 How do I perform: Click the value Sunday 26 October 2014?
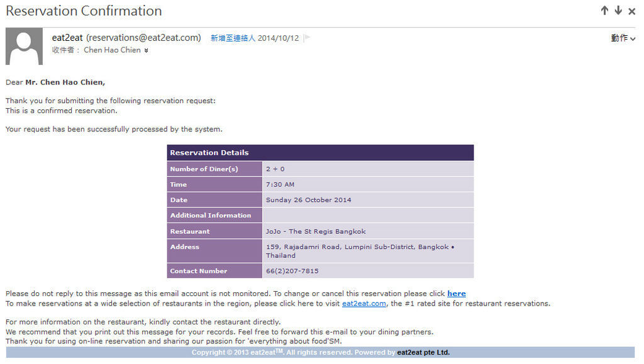pos(308,200)
